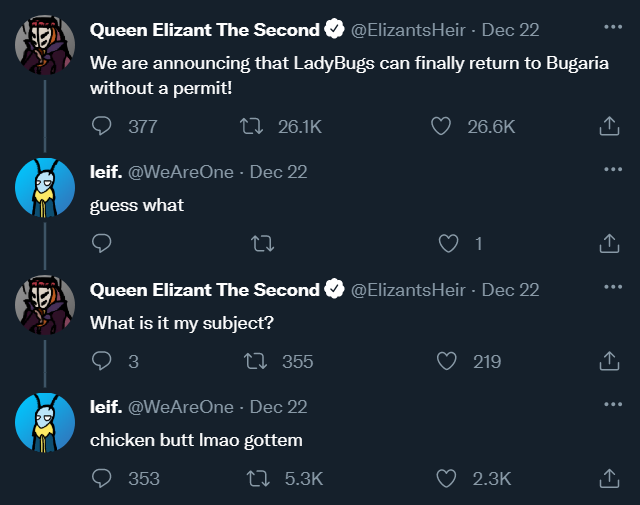Share the "chicken butt lmao gottem" tweet
640x505 pixels.
[609, 478]
